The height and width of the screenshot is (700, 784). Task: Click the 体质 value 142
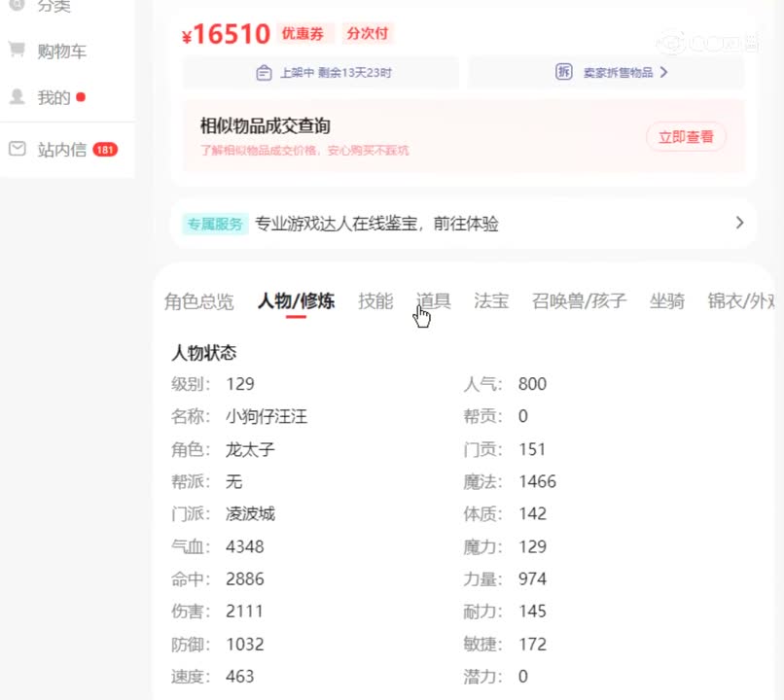532,513
